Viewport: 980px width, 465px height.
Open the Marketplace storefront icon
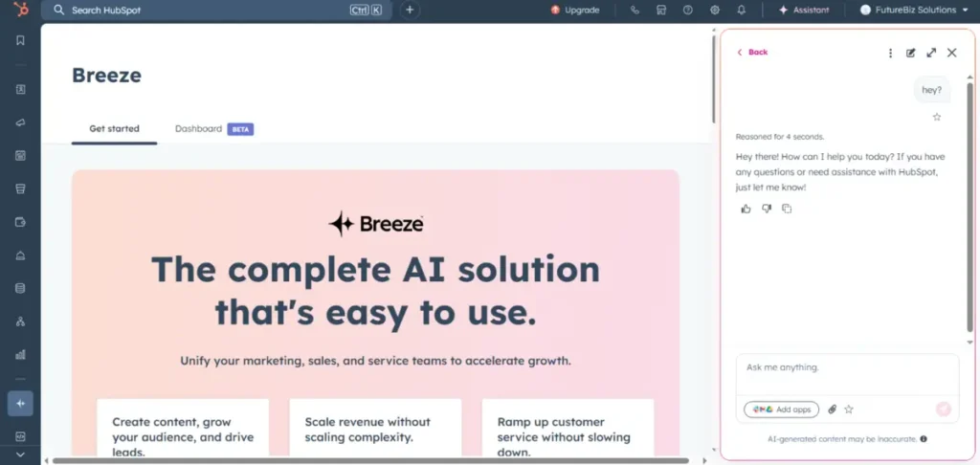click(661, 10)
